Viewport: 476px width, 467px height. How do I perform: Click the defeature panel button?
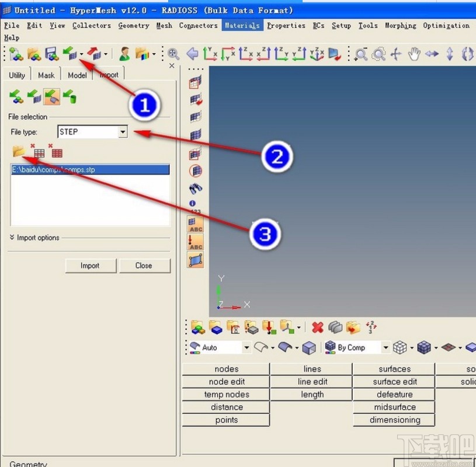coord(394,395)
